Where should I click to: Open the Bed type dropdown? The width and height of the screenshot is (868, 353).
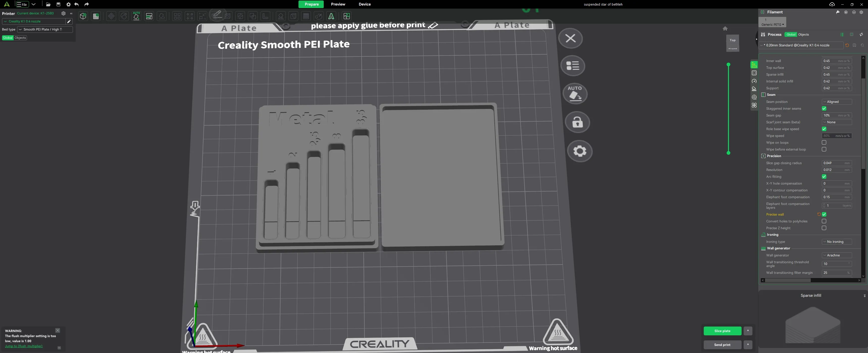coord(45,29)
